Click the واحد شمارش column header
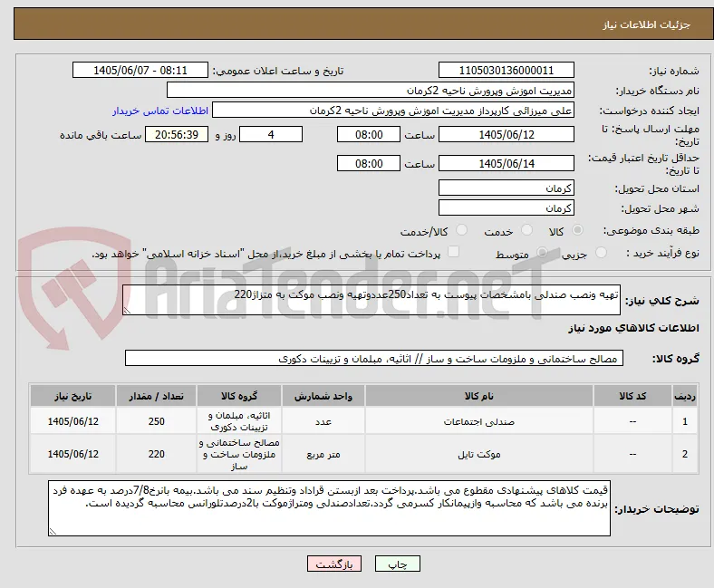Image resolution: width=714 pixels, height=588 pixels. [323, 396]
